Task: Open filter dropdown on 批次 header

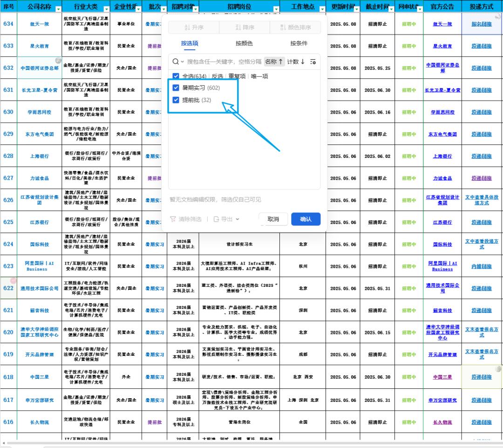Action: [163, 9]
